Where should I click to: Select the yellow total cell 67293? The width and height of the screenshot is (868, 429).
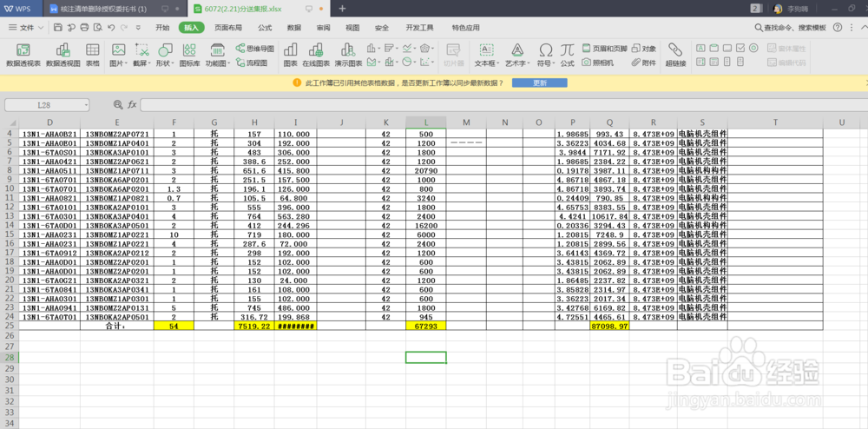tap(425, 327)
